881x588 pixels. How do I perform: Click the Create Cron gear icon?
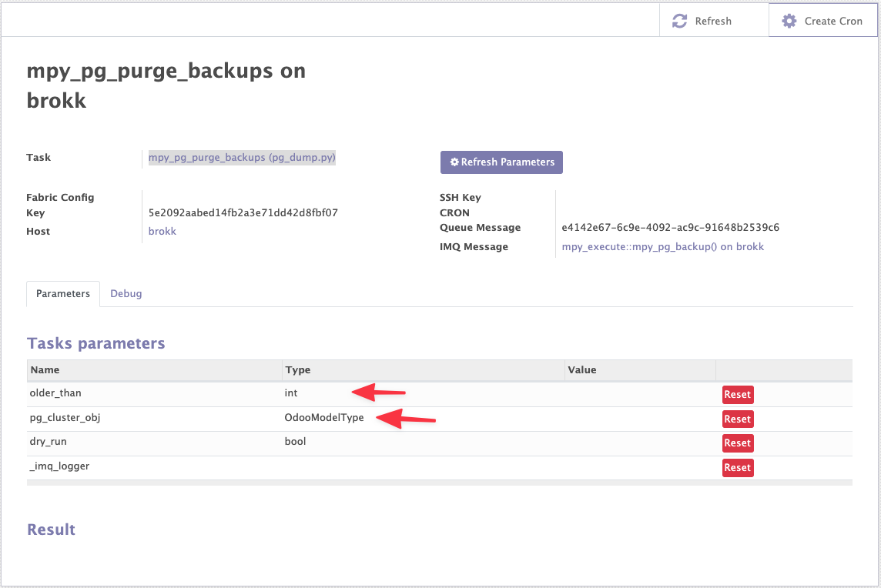(789, 22)
